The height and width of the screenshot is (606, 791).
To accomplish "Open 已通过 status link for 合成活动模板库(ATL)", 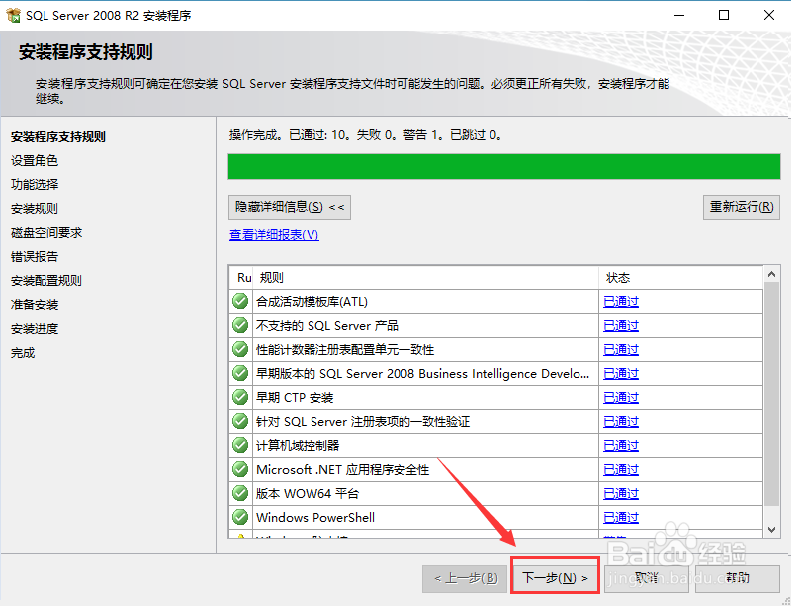I will coord(621,302).
